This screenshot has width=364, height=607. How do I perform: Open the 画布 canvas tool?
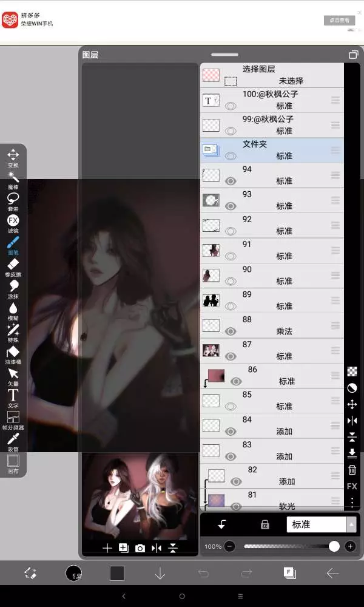(x=13, y=464)
